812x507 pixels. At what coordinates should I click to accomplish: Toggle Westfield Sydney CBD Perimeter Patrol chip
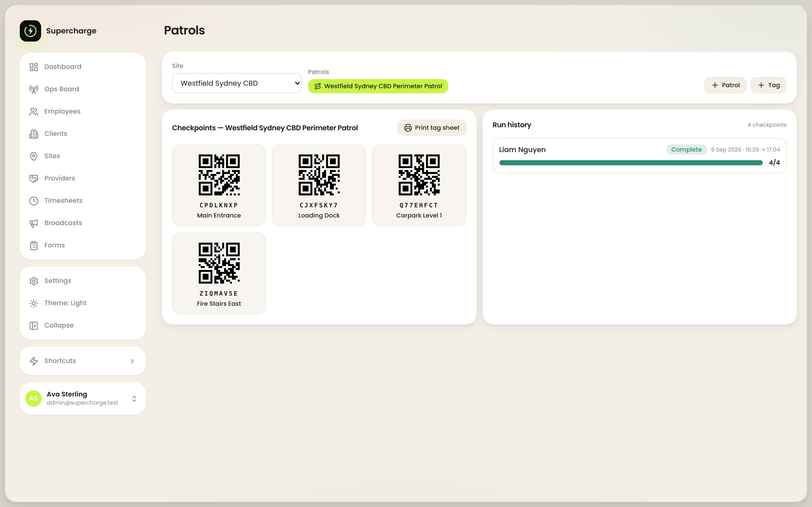coord(378,86)
